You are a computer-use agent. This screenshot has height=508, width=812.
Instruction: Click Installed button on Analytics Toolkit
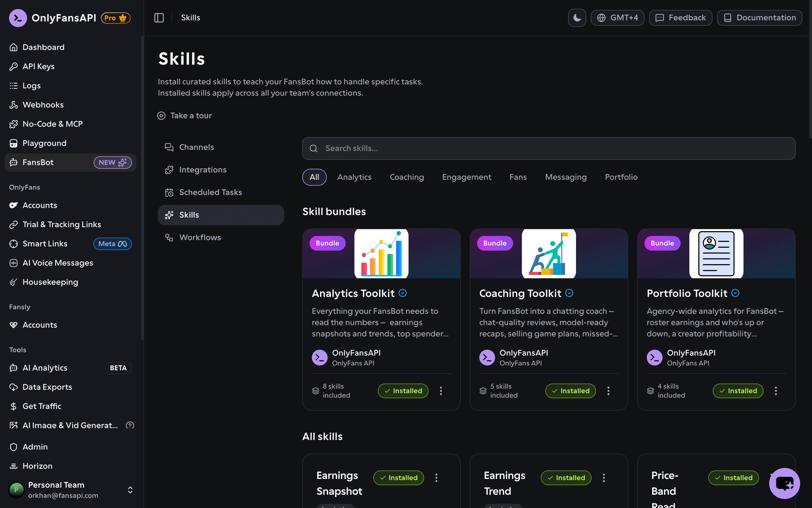[403, 391]
